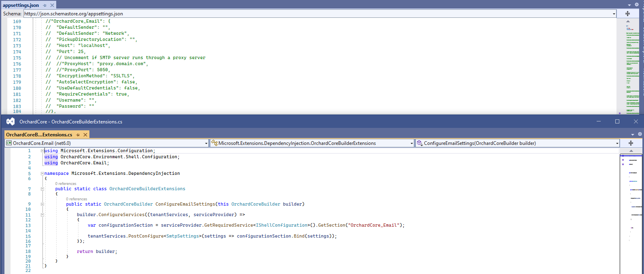644x274 pixels.
Task: Click '0 references' above ConfigureEmailSettings method
Action: click(x=76, y=199)
